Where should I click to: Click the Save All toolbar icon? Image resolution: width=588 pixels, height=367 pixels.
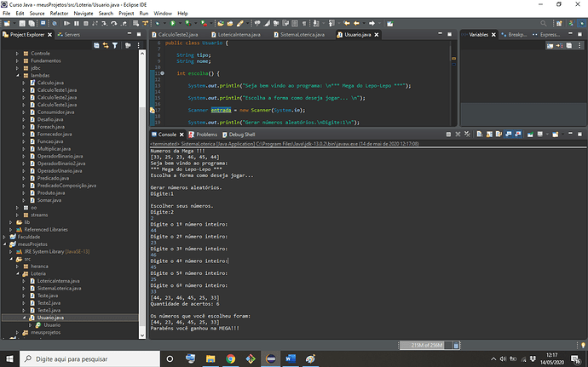32,24
